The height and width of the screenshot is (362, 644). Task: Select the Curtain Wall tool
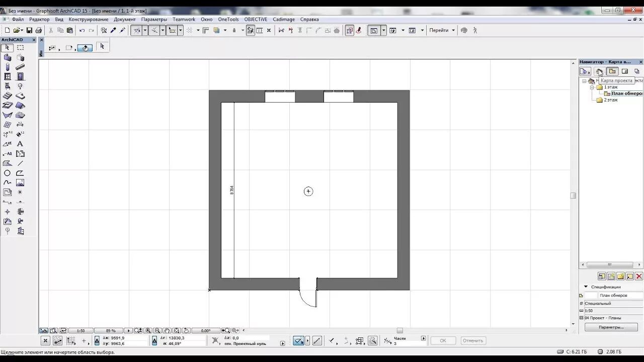(7, 125)
